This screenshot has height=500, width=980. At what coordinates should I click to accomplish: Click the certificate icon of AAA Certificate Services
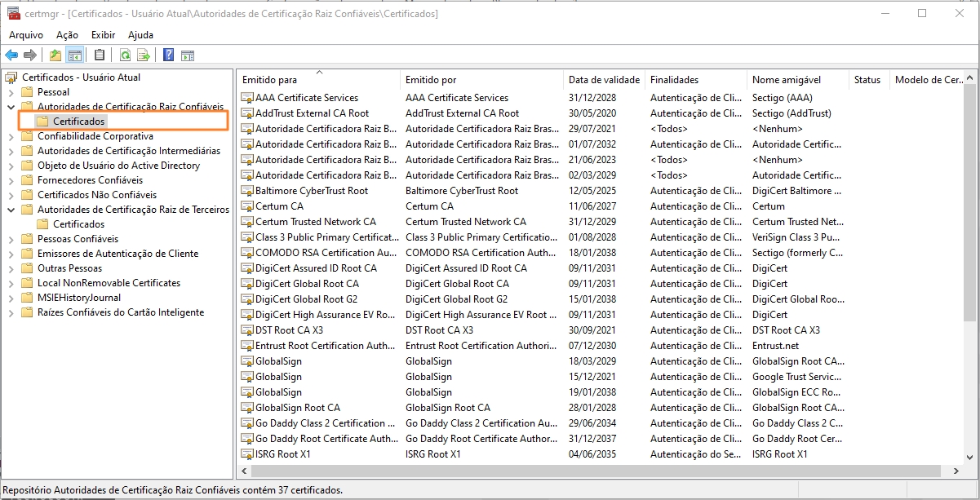(x=247, y=98)
